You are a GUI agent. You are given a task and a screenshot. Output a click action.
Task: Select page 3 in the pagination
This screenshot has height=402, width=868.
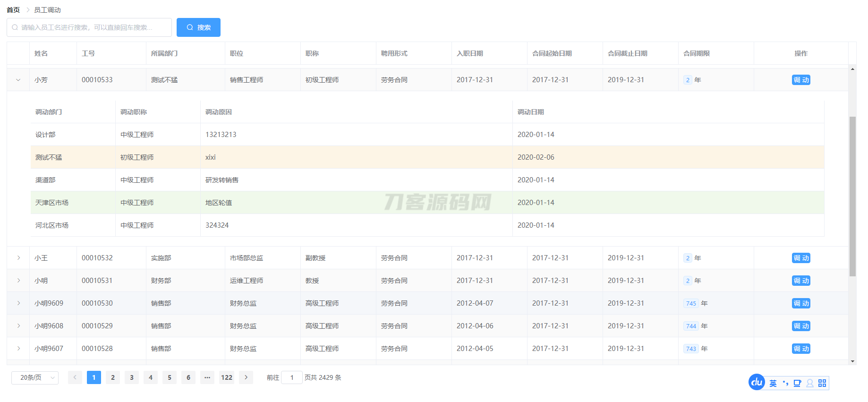132,377
